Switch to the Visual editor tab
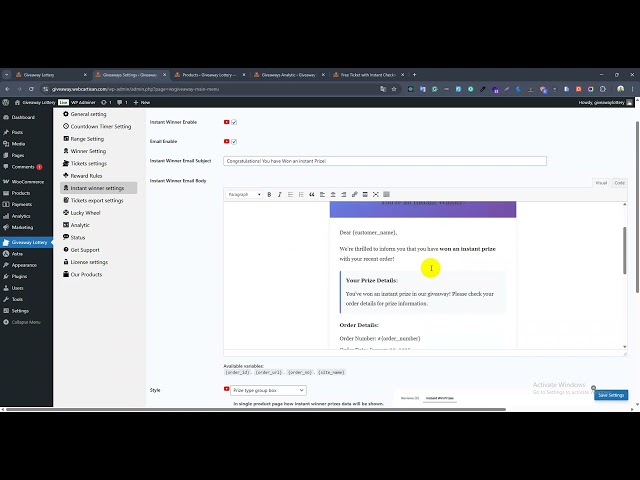 pyautogui.click(x=601, y=183)
